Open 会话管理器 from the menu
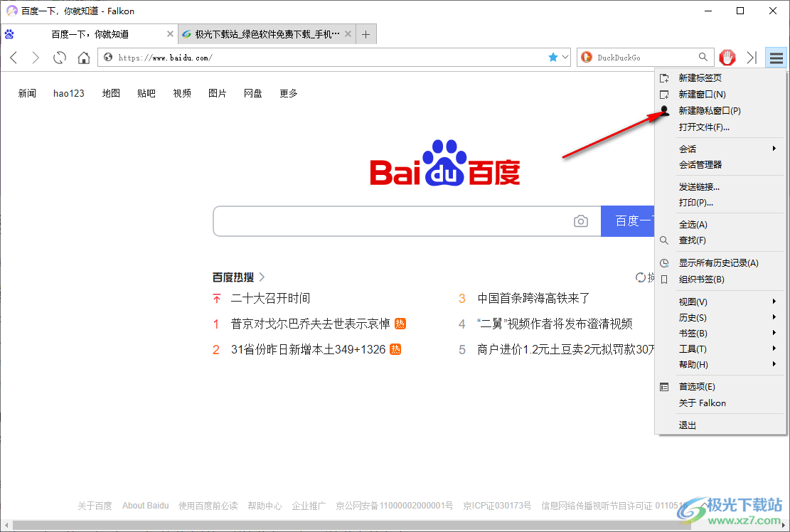Viewport: 790px width, 532px height. click(x=720, y=165)
